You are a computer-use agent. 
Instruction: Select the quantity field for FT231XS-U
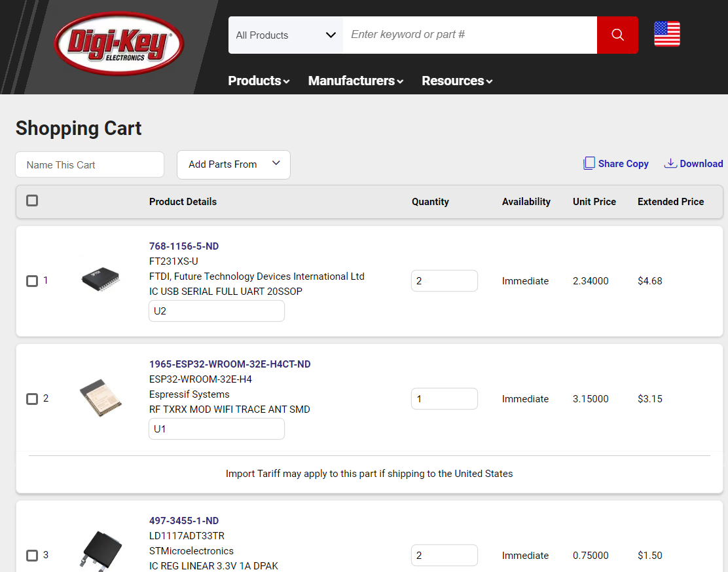(x=445, y=280)
